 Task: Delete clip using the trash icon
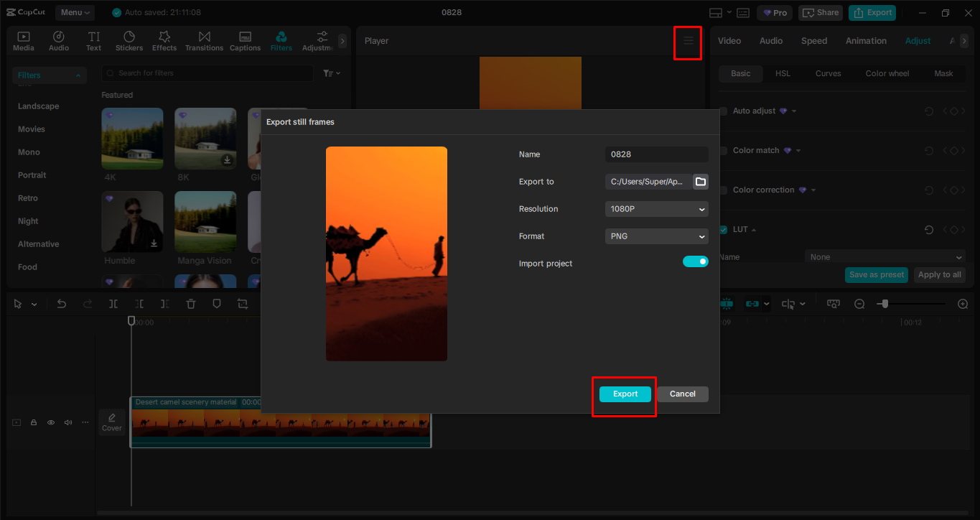point(190,303)
